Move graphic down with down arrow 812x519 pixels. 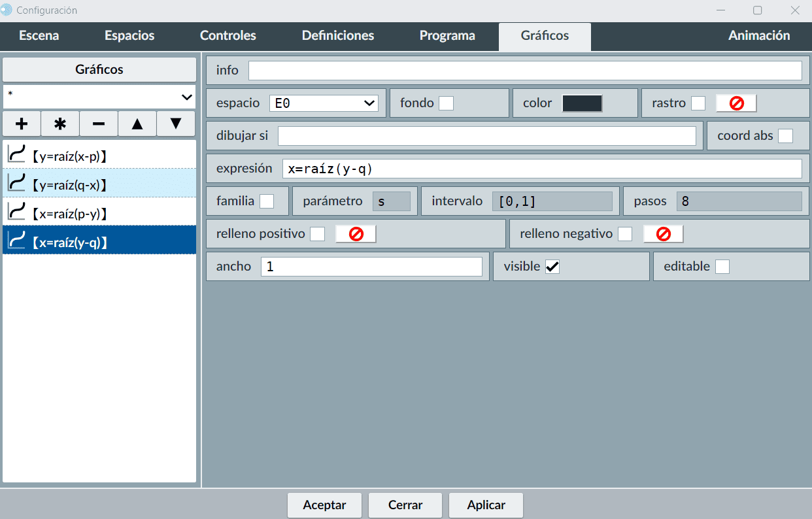pos(176,124)
